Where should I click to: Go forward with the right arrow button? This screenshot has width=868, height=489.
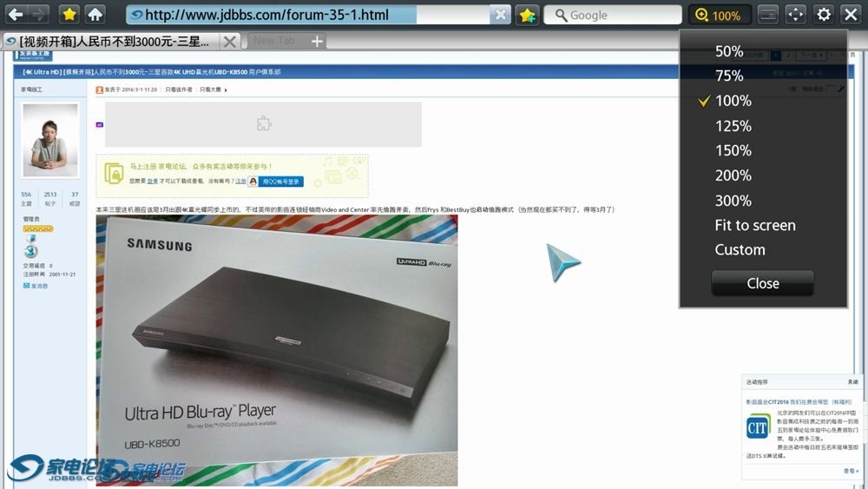(38, 15)
